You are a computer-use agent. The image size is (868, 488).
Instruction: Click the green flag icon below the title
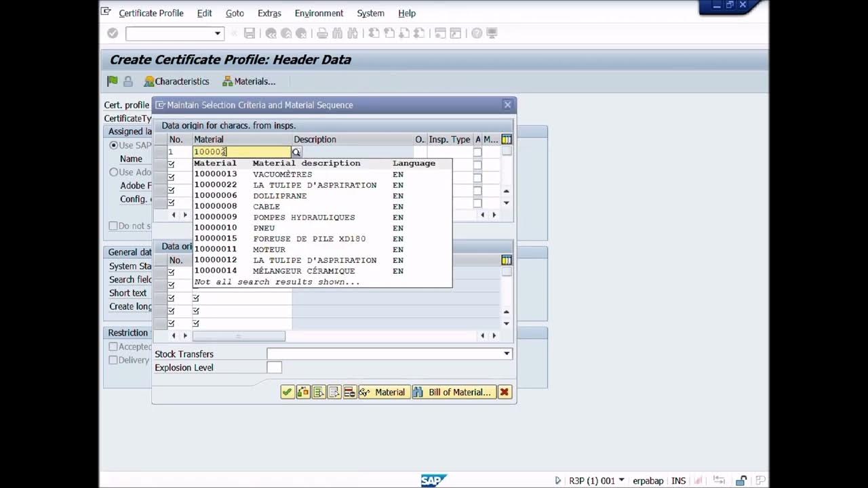click(113, 81)
